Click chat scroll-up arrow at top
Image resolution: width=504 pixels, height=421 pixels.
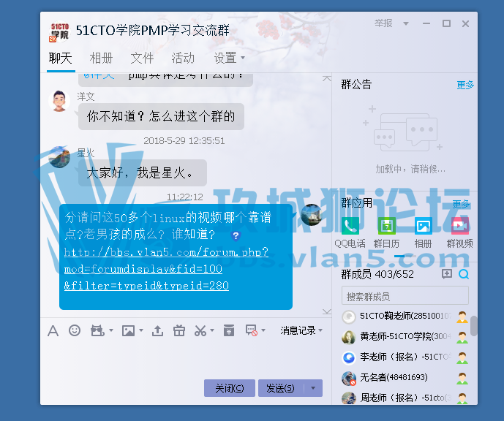click(327, 79)
